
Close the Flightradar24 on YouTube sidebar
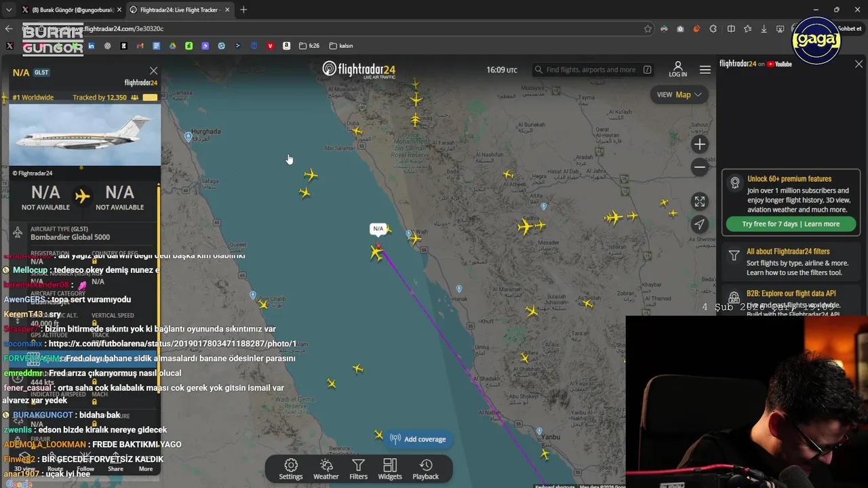[859, 64]
